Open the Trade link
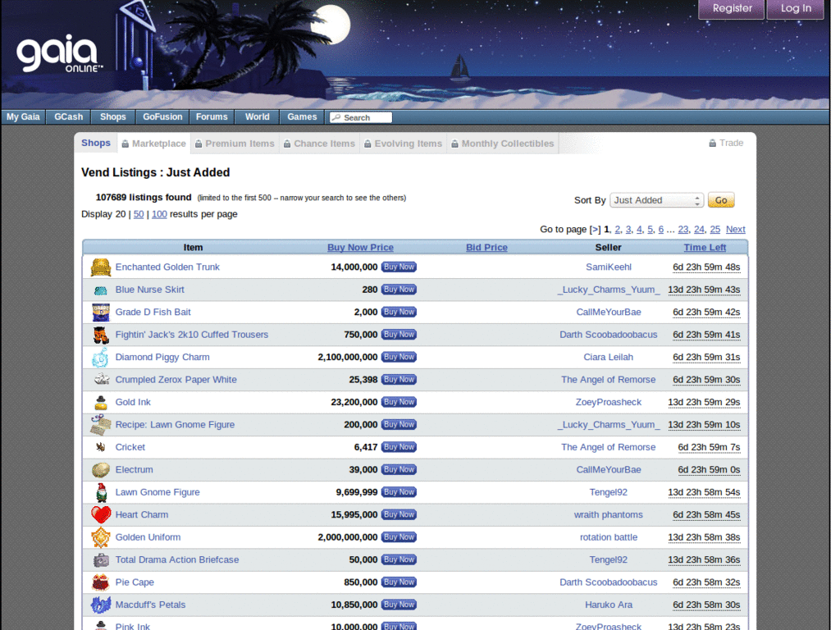The image size is (840, 630). (x=726, y=143)
